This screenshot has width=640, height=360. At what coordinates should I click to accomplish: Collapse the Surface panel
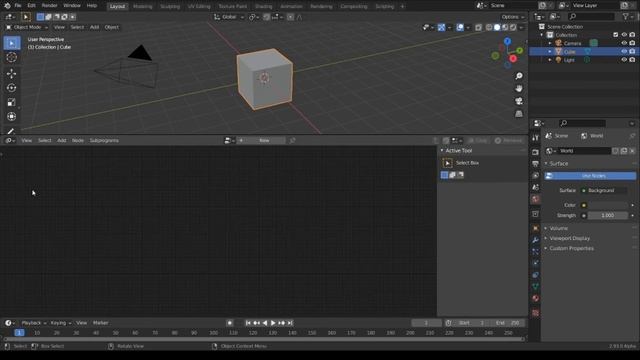point(558,163)
